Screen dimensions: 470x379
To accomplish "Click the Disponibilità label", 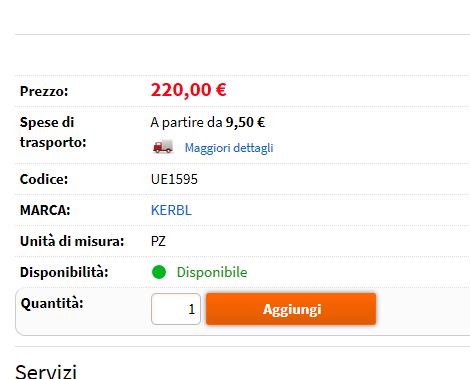I will click(64, 272).
